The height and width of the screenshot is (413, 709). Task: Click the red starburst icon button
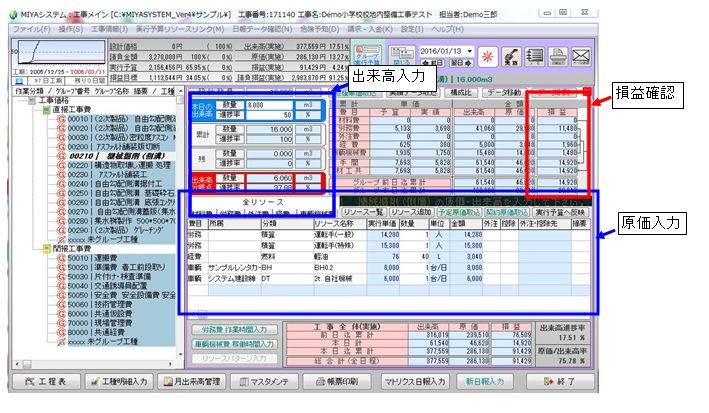(487, 57)
